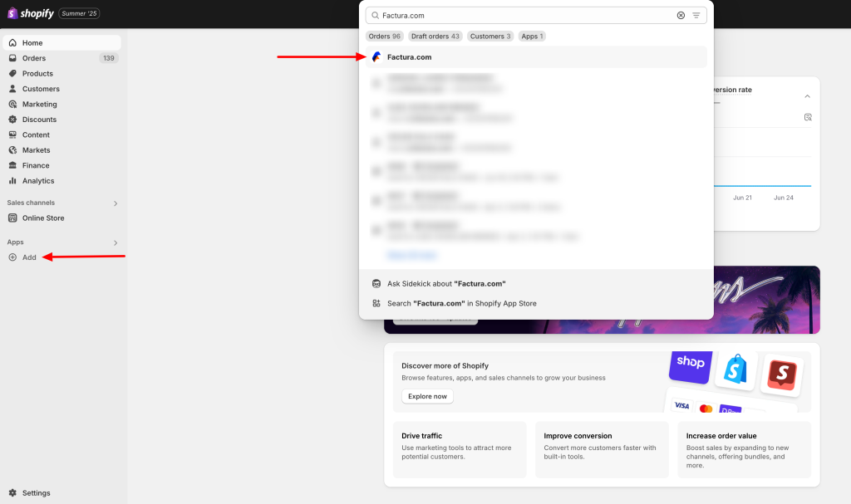Clear the search text with X icon
The width and height of the screenshot is (851, 504).
tap(681, 16)
